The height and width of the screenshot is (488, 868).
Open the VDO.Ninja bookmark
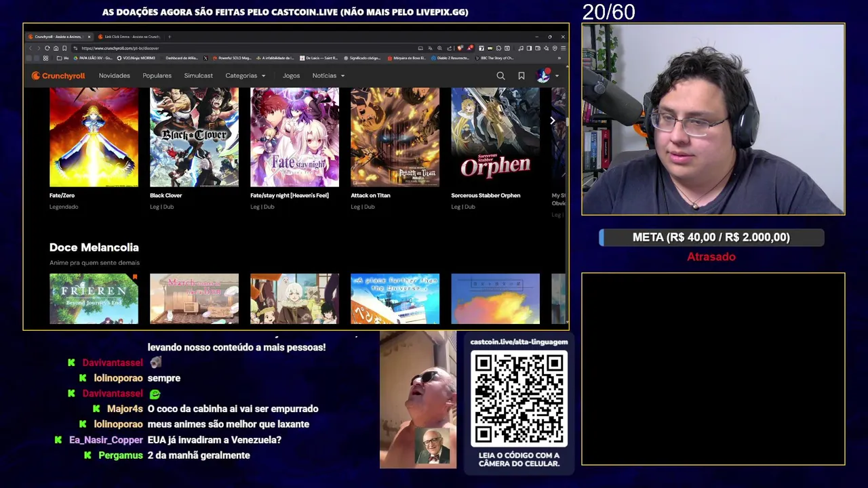[x=136, y=58]
